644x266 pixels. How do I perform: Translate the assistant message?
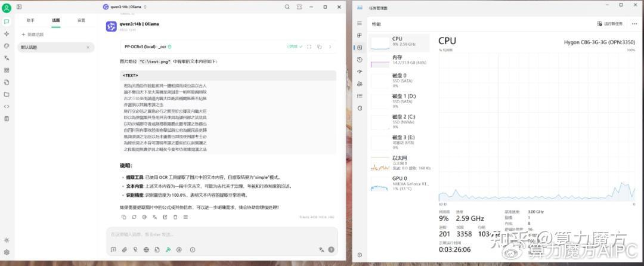click(154, 217)
